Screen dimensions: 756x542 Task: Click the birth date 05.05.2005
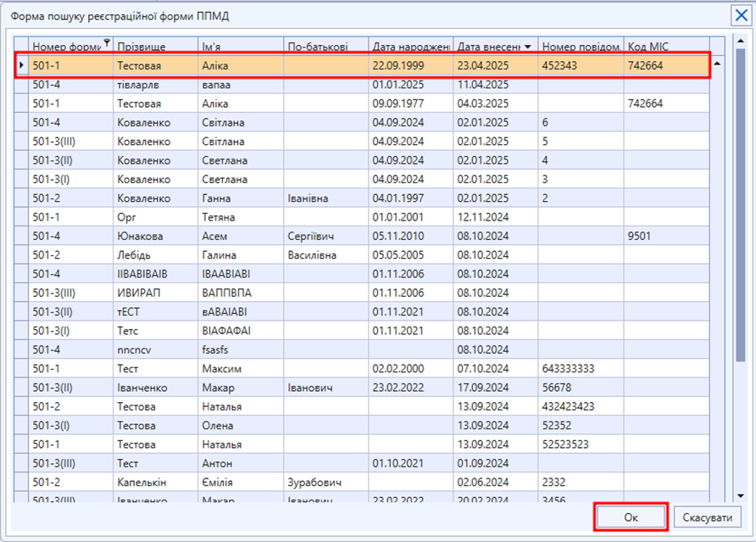(411, 254)
